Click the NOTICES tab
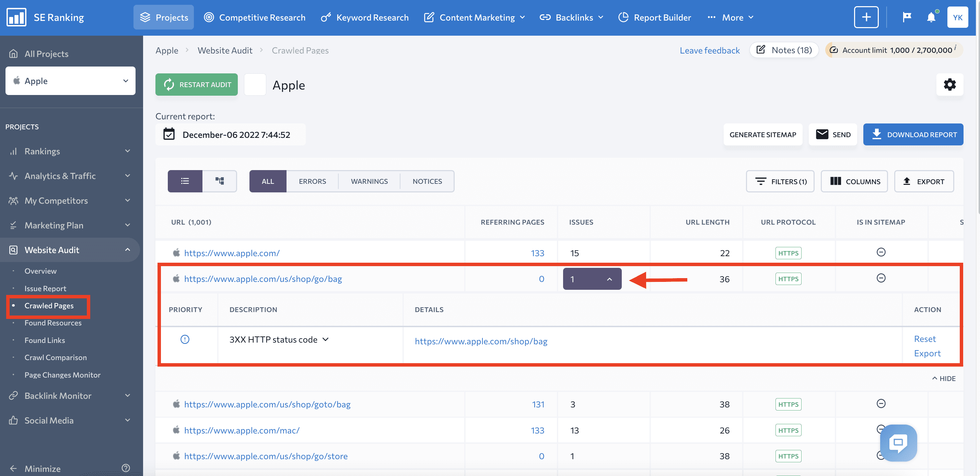 click(428, 181)
